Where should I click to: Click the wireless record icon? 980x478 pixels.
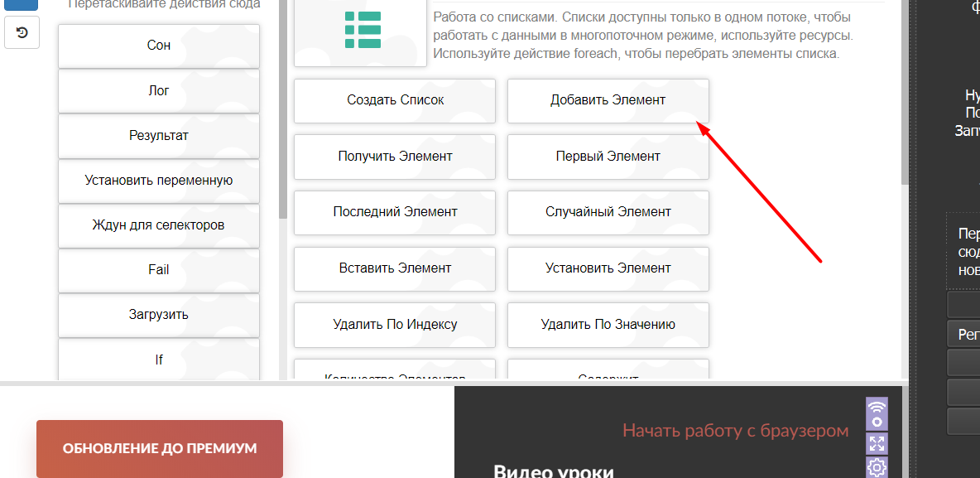(x=877, y=414)
